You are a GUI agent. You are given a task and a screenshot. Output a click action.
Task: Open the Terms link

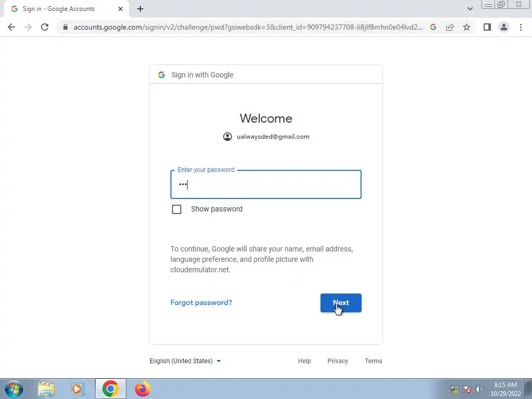click(x=373, y=361)
